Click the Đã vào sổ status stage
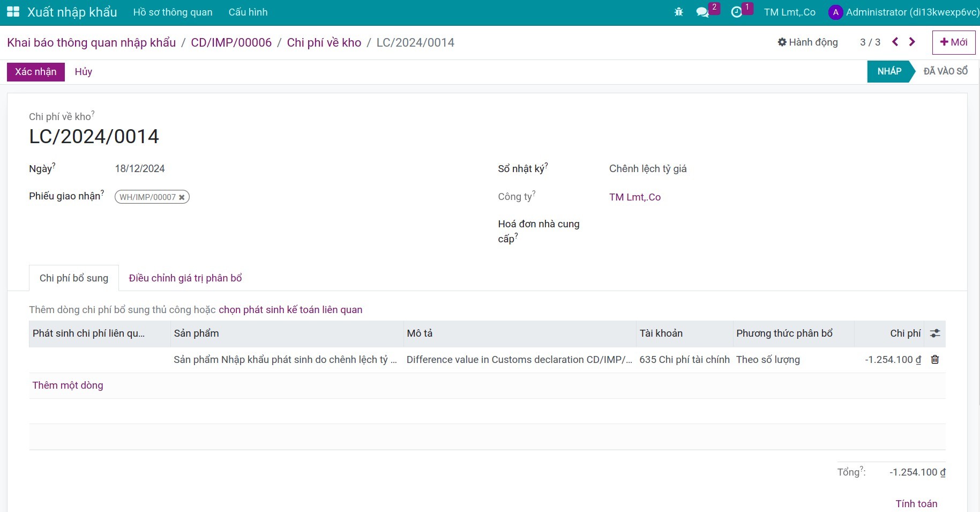 pyautogui.click(x=945, y=71)
